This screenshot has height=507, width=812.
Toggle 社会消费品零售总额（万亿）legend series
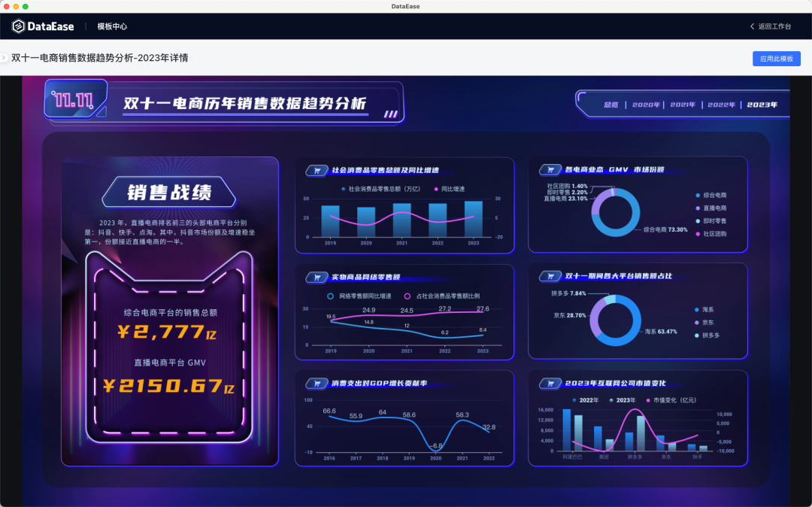380,189
